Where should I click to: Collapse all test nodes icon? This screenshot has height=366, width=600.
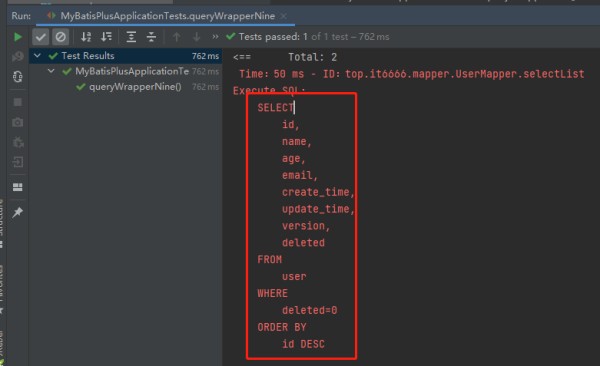click(152, 37)
